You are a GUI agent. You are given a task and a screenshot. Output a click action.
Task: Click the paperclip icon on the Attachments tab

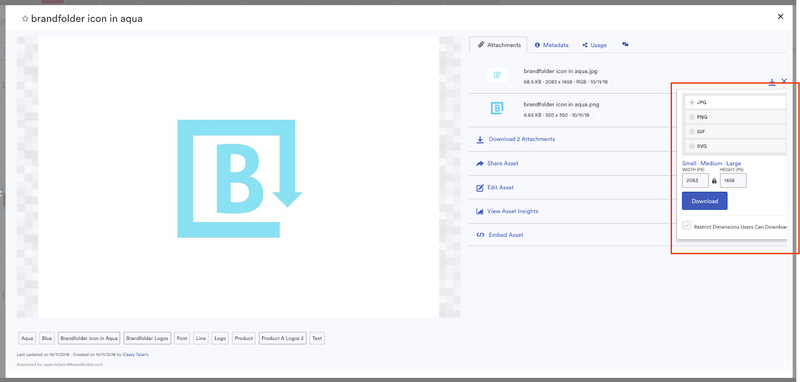click(480, 45)
